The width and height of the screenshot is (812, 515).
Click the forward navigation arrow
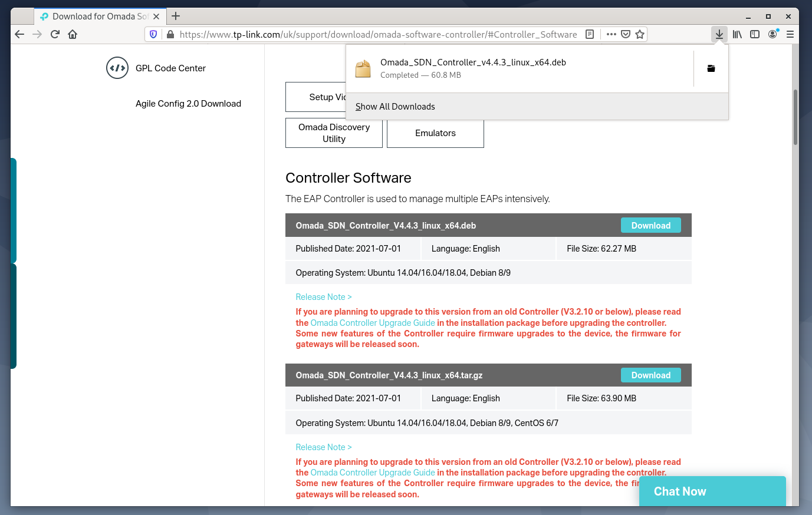pos(37,34)
